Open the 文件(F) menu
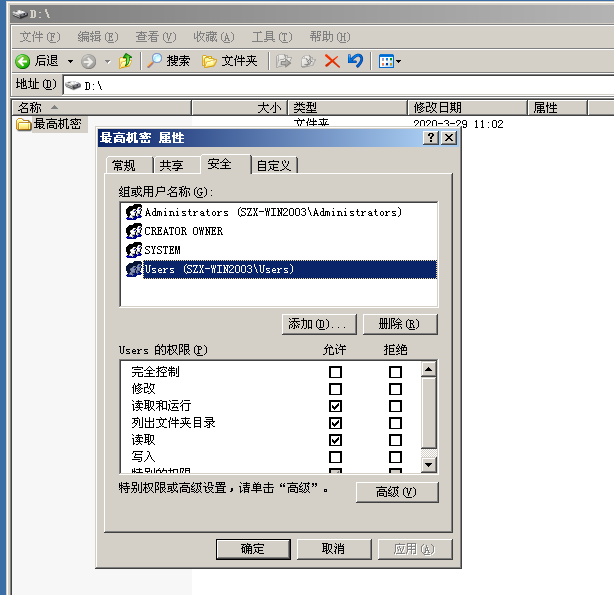This screenshot has height=595, width=614. click(x=40, y=37)
